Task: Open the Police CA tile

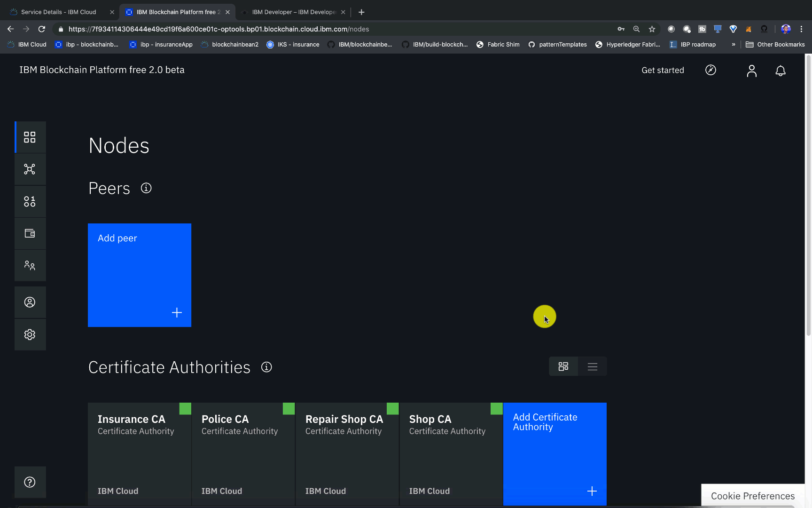Action: point(243,454)
